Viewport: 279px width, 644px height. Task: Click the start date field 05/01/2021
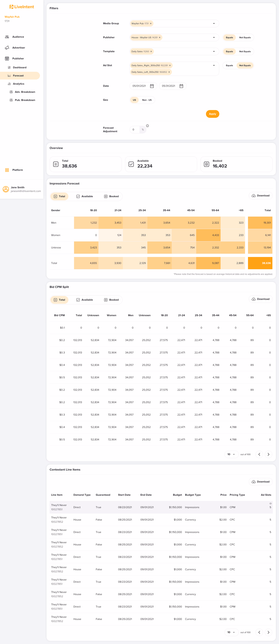[x=143, y=86]
